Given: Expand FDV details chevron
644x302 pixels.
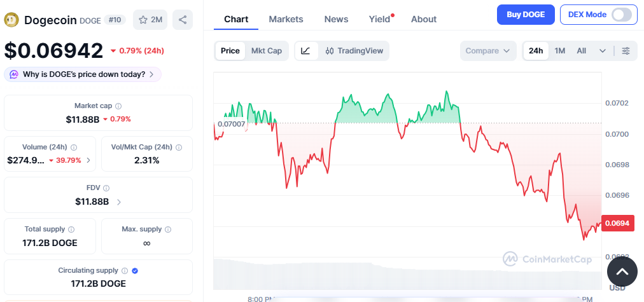Looking at the screenshot, I should pyautogui.click(x=119, y=202).
